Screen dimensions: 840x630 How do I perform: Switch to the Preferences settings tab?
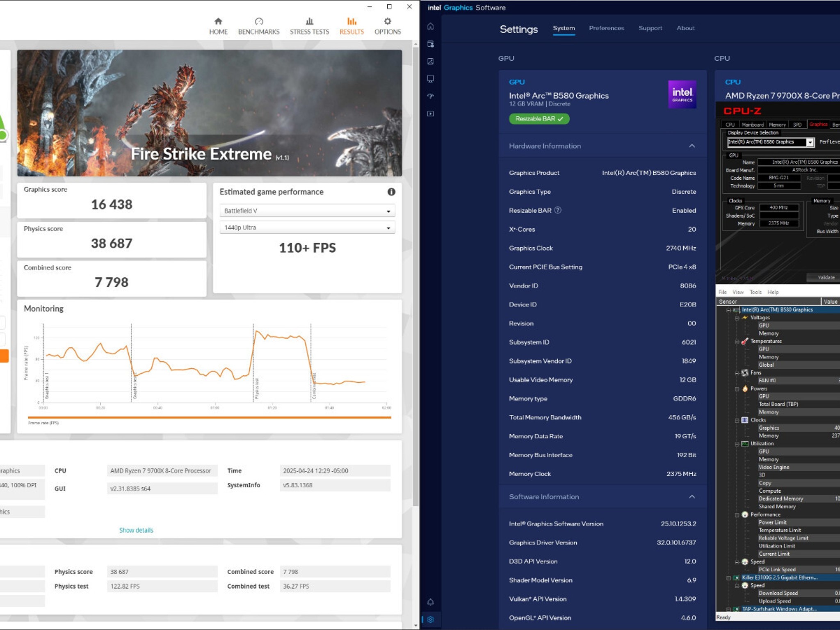[607, 28]
